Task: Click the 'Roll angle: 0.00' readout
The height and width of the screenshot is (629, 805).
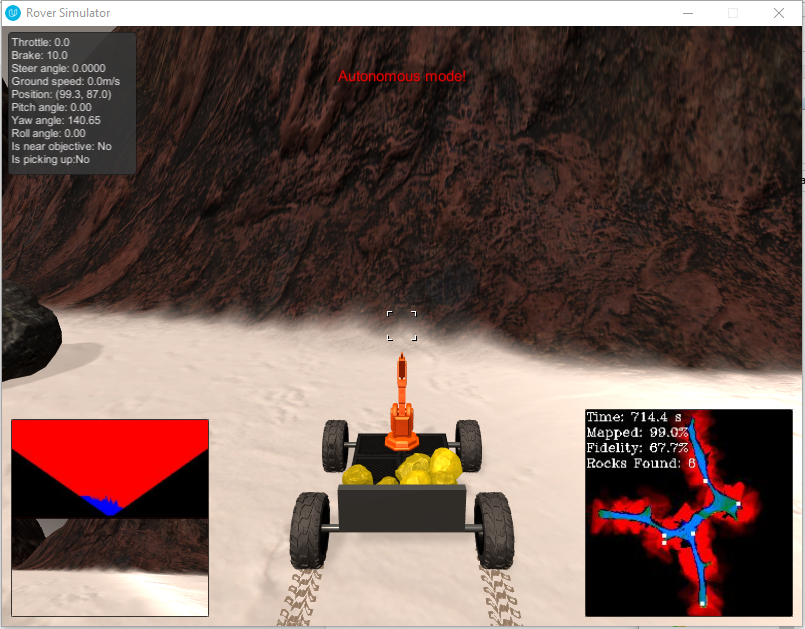Action: point(48,134)
